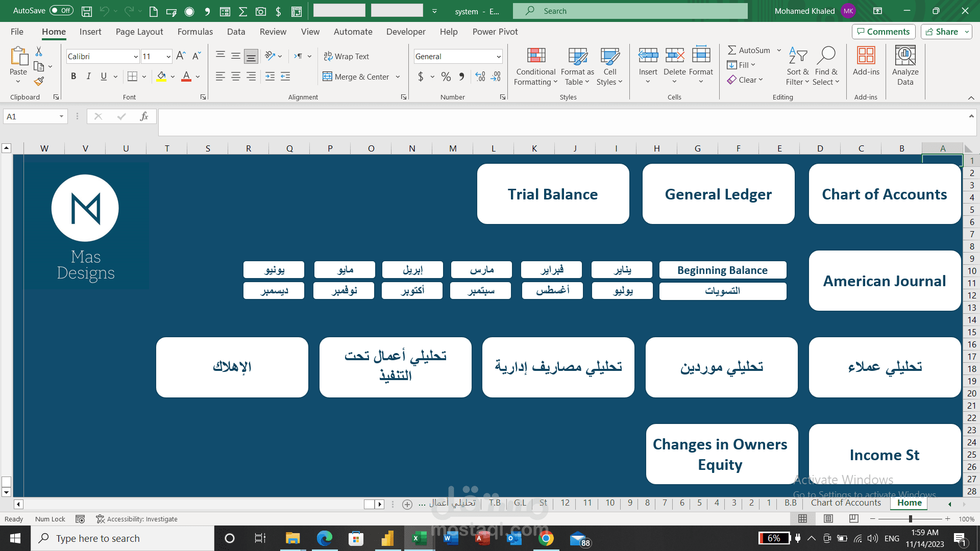Enable Wrap Text for selected cell
The height and width of the screenshot is (551, 980).
pyautogui.click(x=347, y=56)
